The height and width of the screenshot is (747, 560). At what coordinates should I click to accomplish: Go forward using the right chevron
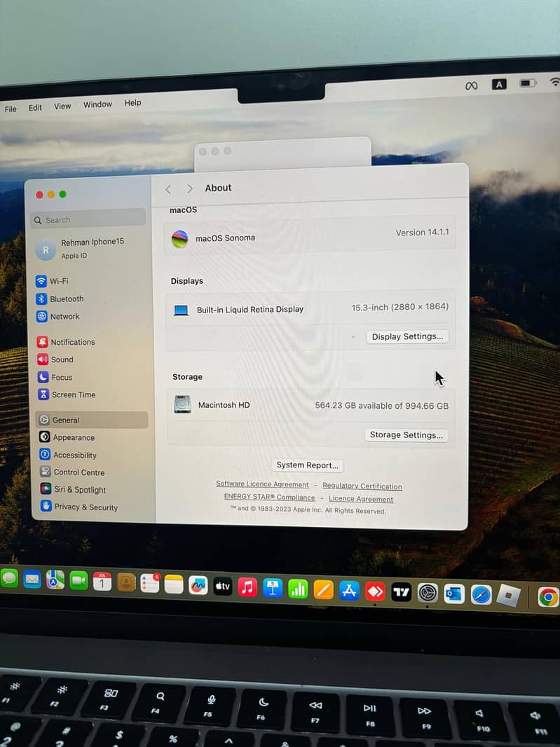click(x=190, y=189)
